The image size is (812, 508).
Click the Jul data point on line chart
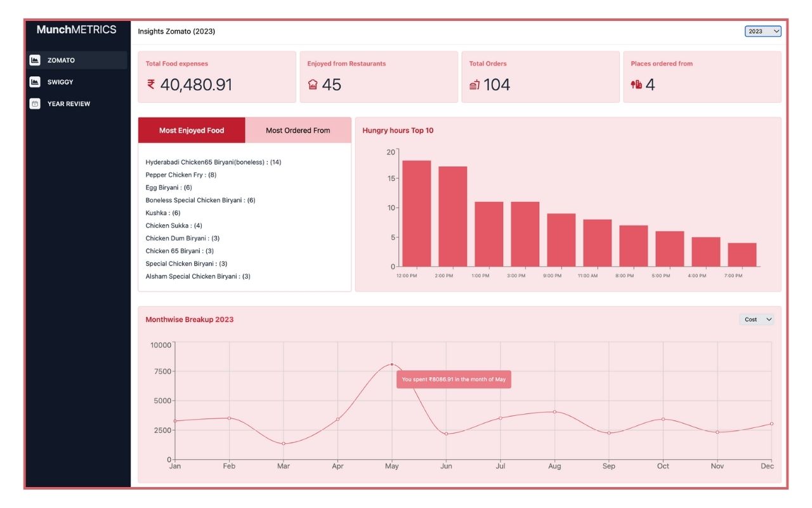click(x=501, y=418)
